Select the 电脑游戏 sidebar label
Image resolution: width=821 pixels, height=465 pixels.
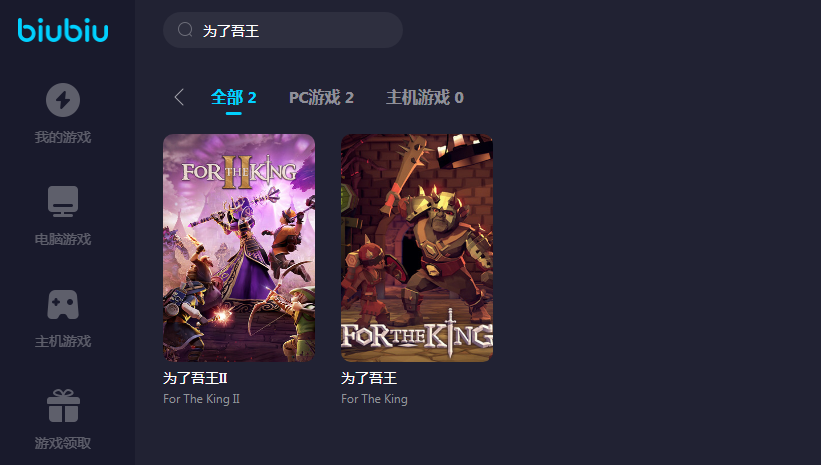63,239
